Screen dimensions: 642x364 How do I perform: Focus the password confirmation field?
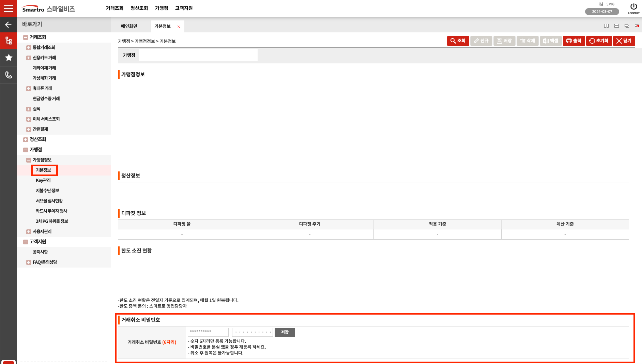click(x=253, y=332)
